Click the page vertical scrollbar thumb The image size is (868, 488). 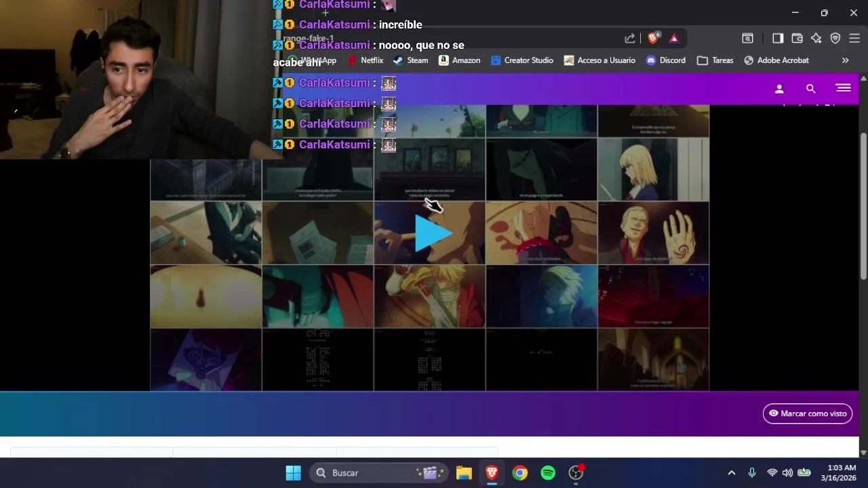point(863,205)
